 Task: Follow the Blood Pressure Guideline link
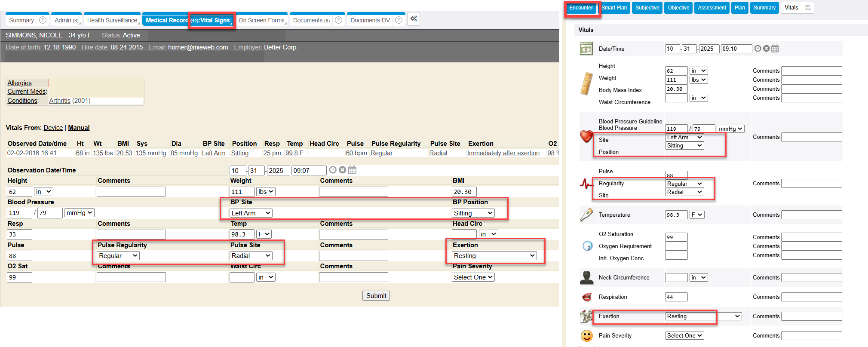(630, 121)
